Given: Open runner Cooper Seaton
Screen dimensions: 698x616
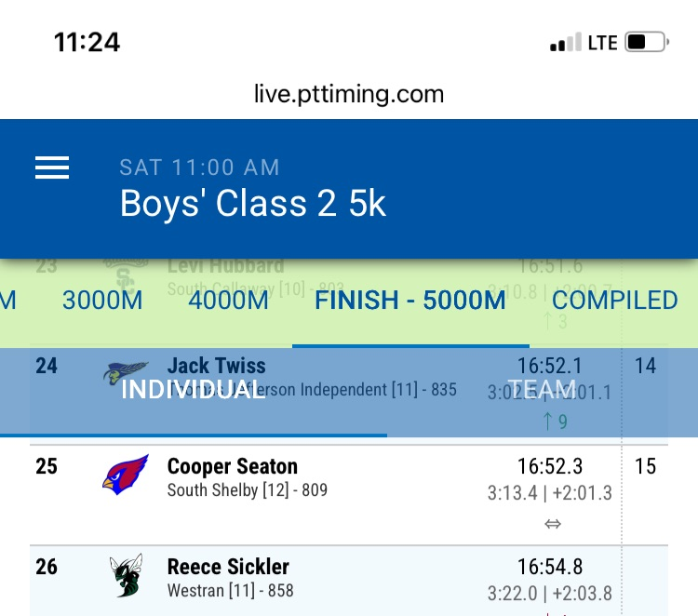Looking at the screenshot, I should [x=232, y=466].
